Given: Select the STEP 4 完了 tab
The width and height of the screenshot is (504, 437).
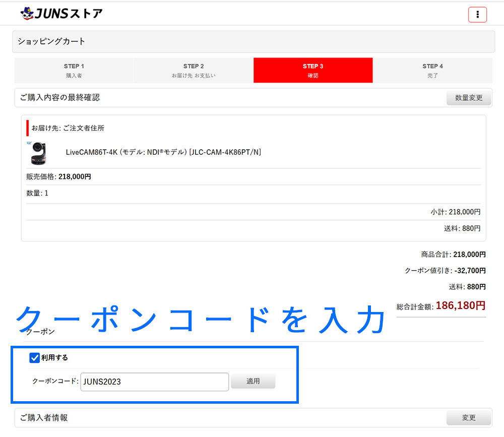Looking at the screenshot, I should pyautogui.click(x=432, y=71).
